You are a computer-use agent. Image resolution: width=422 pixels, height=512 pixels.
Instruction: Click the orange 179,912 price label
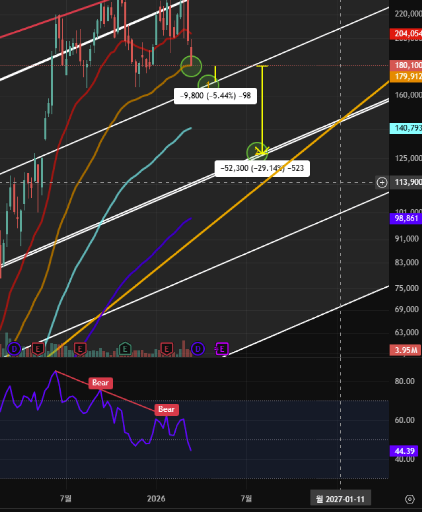coord(406,77)
